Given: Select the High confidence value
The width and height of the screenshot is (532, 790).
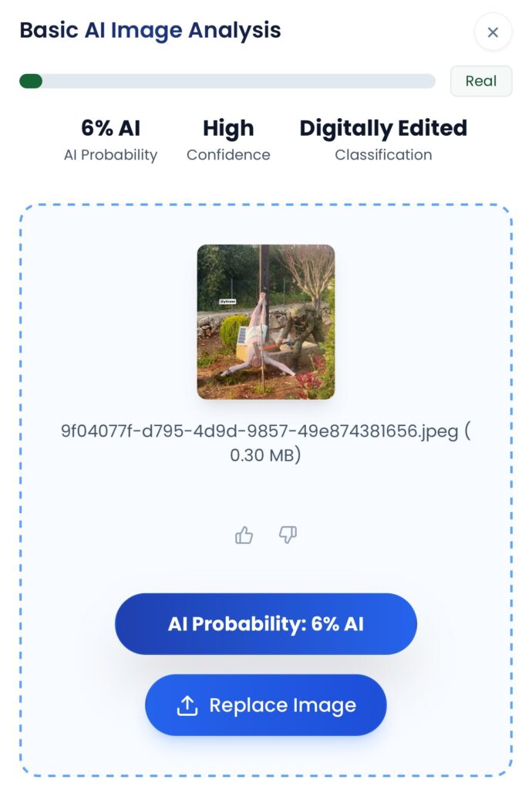Looking at the screenshot, I should (228, 128).
